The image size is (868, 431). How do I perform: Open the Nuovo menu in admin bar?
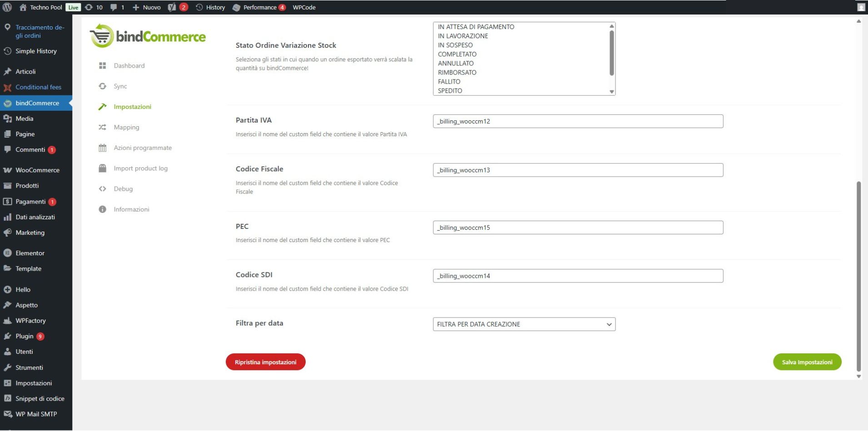click(x=147, y=7)
